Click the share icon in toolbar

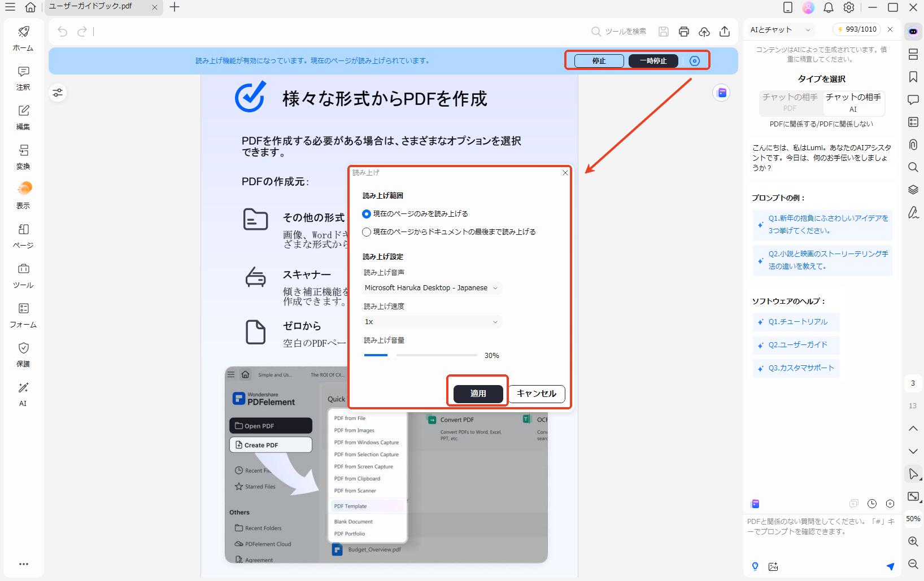point(725,32)
